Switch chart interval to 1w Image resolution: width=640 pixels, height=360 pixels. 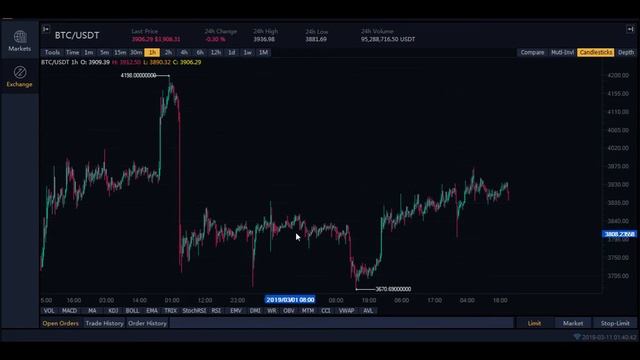[x=247, y=53]
